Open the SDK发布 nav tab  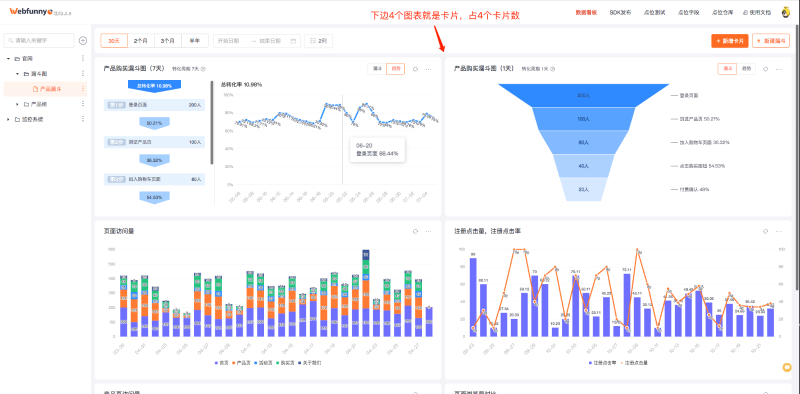coord(620,12)
